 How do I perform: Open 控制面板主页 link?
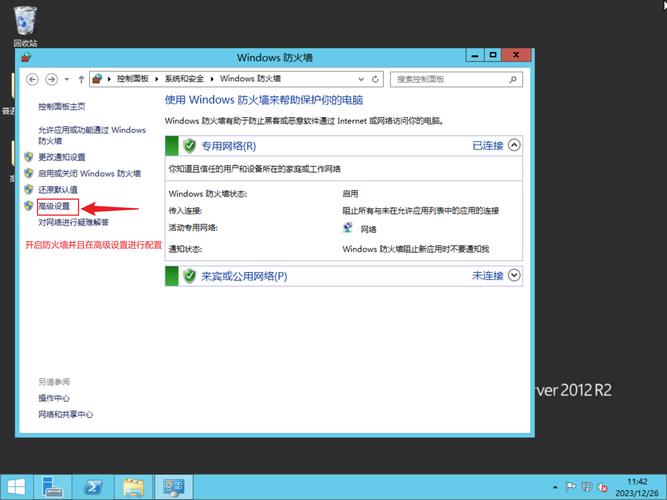[62, 106]
